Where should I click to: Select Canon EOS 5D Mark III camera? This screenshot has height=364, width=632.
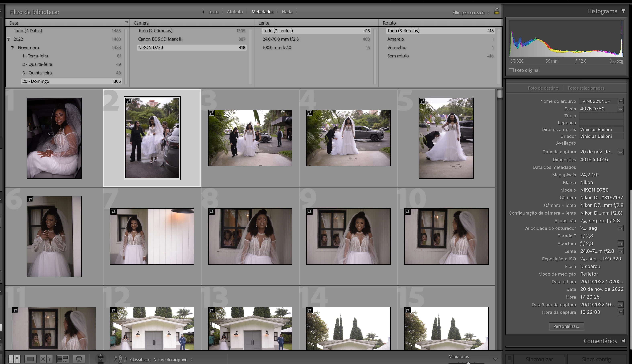point(160,39)
